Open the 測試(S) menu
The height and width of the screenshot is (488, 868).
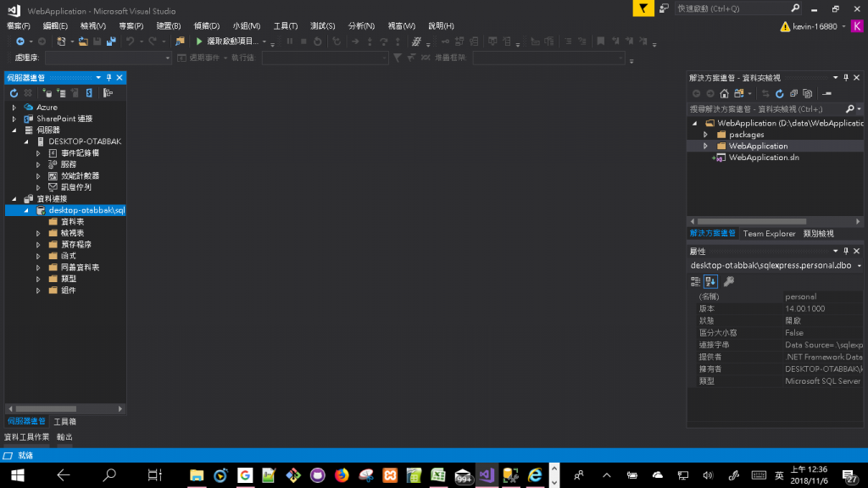pos(323,26)
